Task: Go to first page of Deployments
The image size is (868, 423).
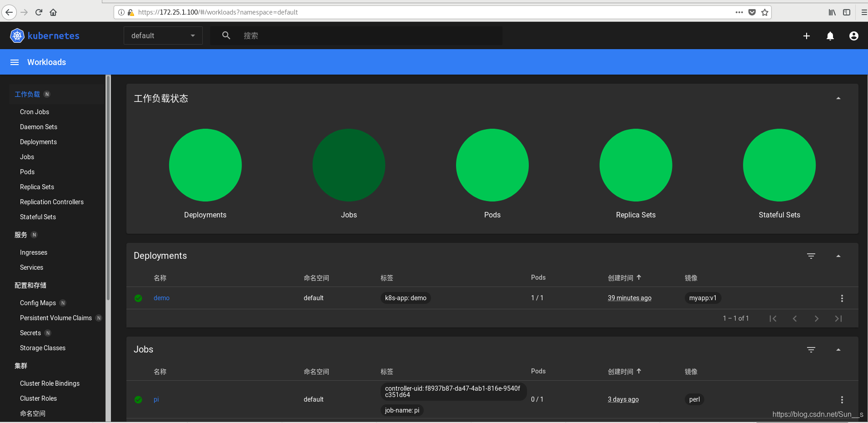Action: pyautogui.click(x=773, y=319)
